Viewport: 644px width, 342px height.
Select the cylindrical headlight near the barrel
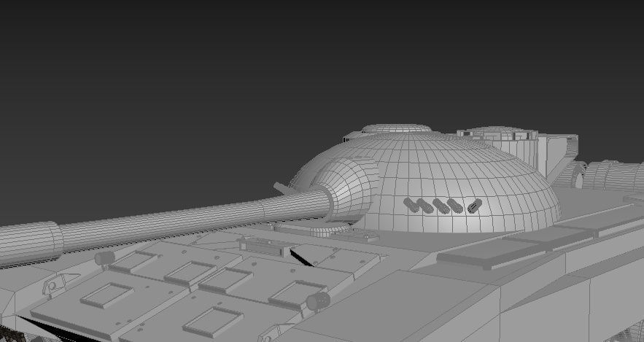pos(105,258)
